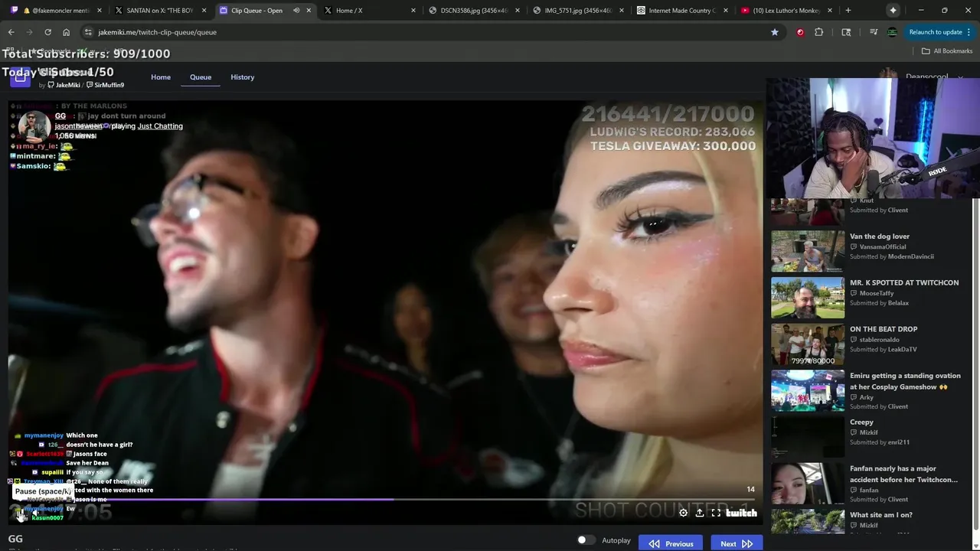The height and width of the screenshot is (551, 980).
Task: Click the stableronaldo channel name
Action: tap(879, 340)
